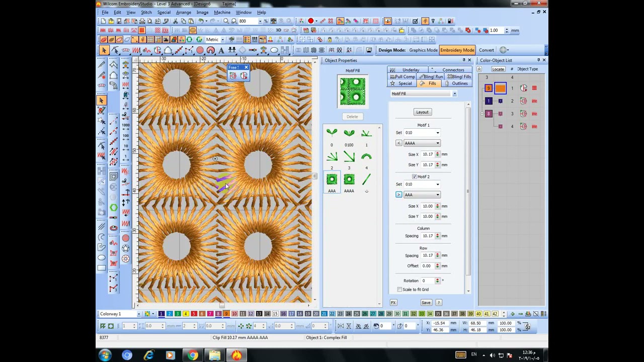Toggle the Motif 2 checkbox
This screenshot has height=362, width=644.
coord(414,176)
